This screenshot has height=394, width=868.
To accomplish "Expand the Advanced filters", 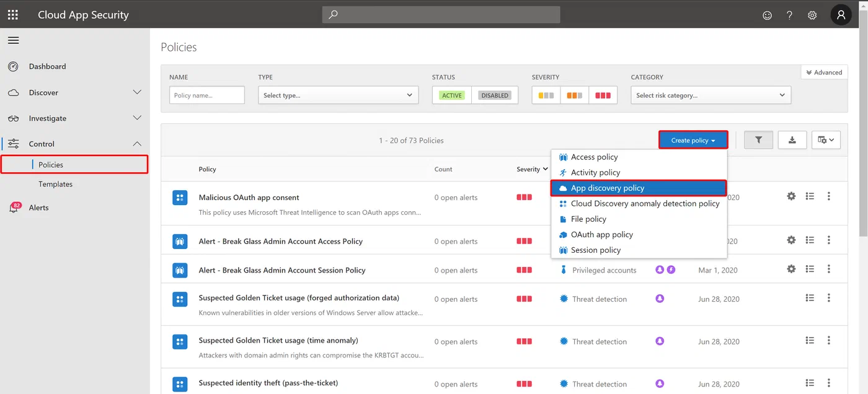I will click(823, 72).
